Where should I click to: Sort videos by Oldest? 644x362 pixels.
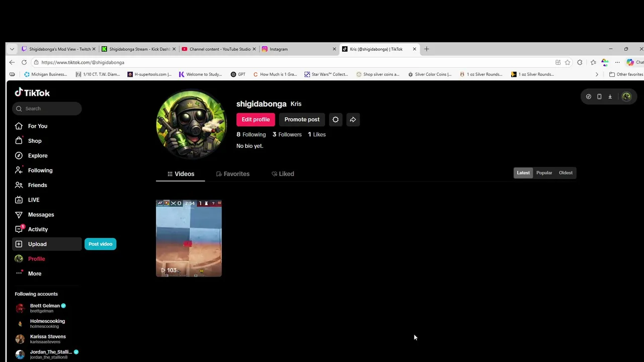click(566, 173)
